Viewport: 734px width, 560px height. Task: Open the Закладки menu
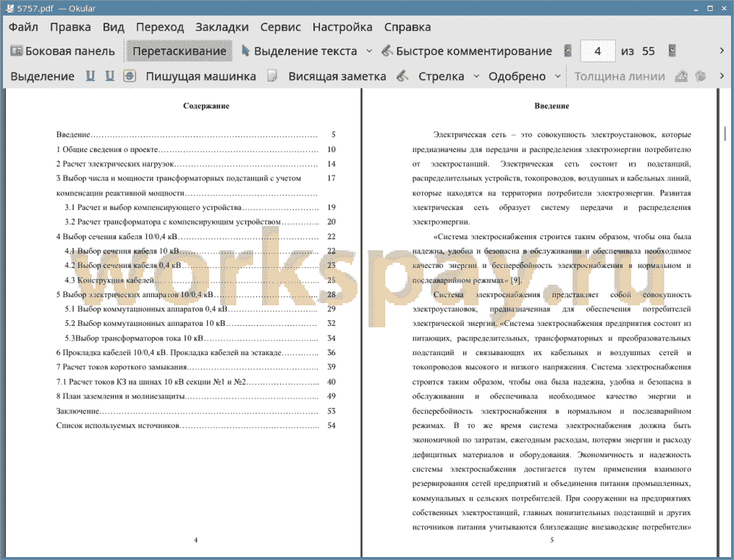(222, 27)
